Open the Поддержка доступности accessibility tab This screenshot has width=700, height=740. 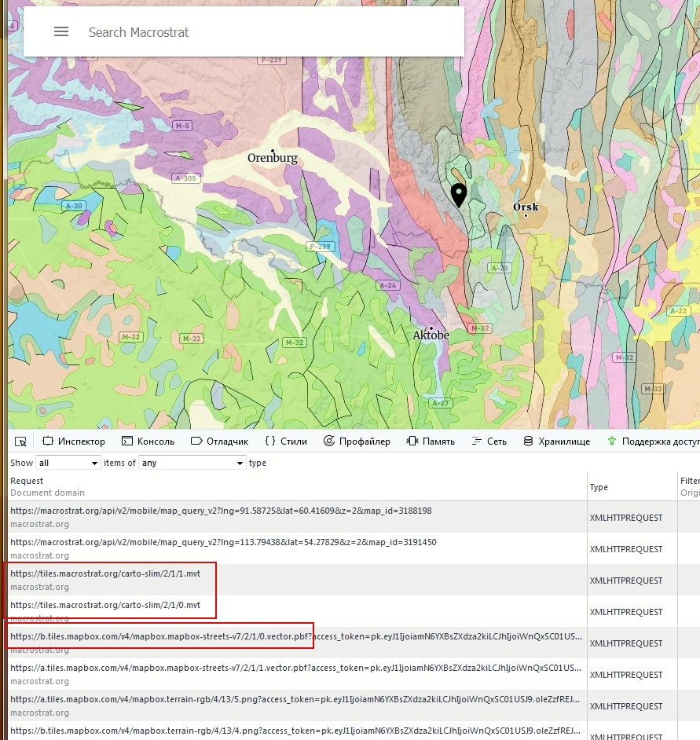[x=652, y=441]
